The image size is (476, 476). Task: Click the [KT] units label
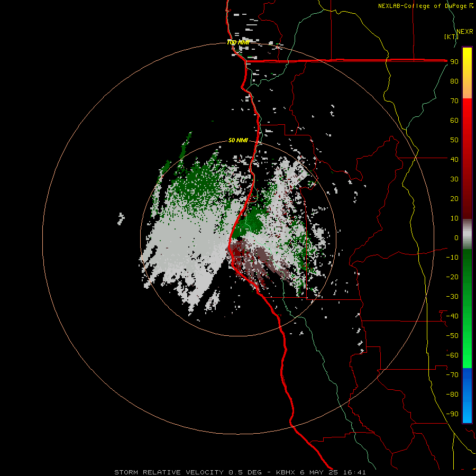point(451,36)
